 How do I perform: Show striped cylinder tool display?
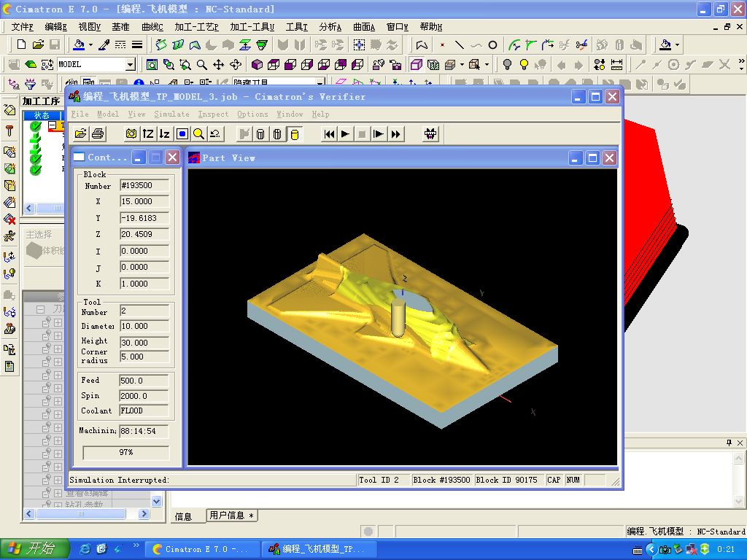tap(277, 134)
